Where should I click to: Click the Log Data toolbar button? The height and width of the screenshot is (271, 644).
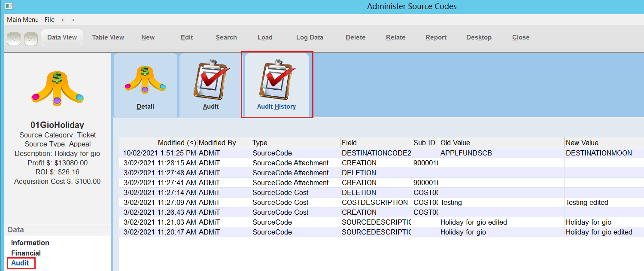click(x=310, y=37)
